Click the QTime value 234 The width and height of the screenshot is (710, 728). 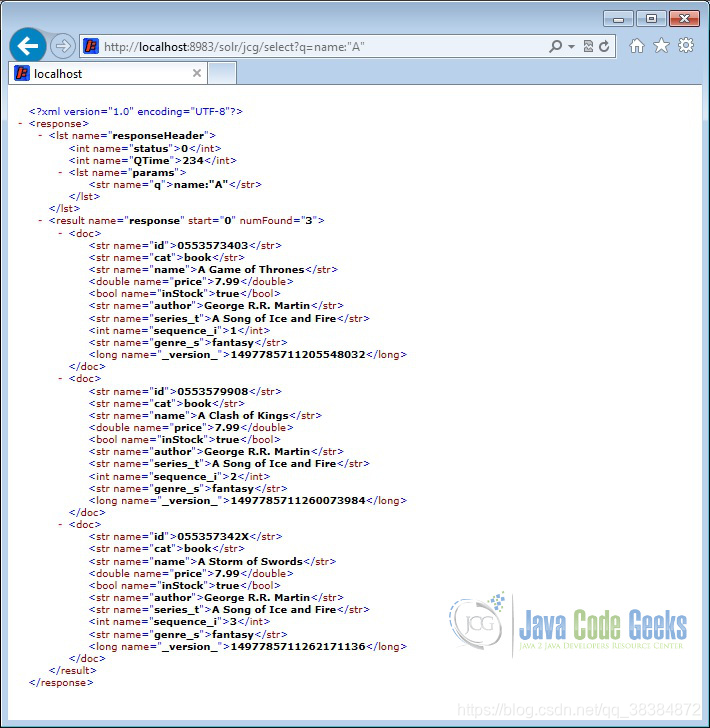click(x=193, y=161)
